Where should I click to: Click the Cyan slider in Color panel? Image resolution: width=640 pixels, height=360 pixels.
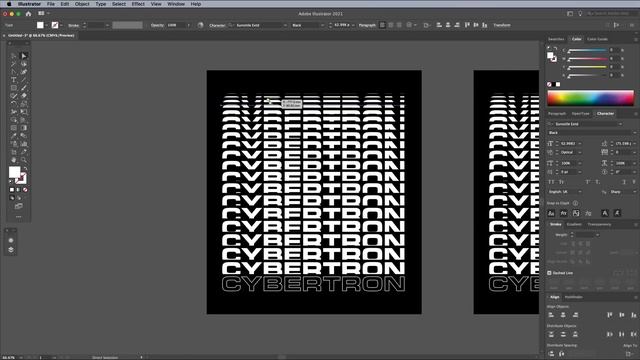587,50
